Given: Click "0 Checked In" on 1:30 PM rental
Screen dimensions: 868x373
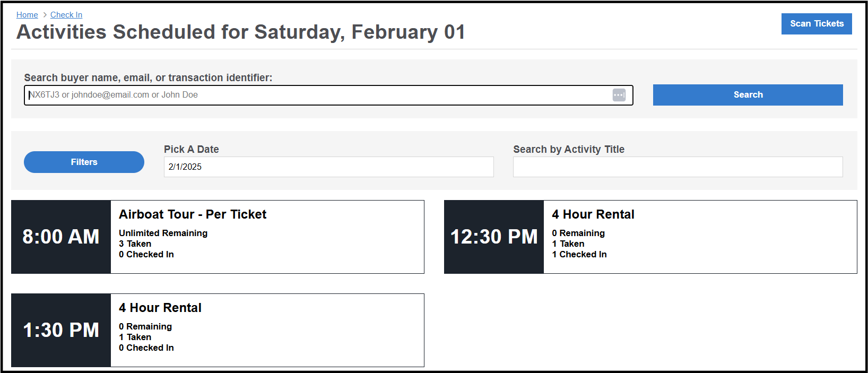Looking at the screenshot, I should point(146,348).
